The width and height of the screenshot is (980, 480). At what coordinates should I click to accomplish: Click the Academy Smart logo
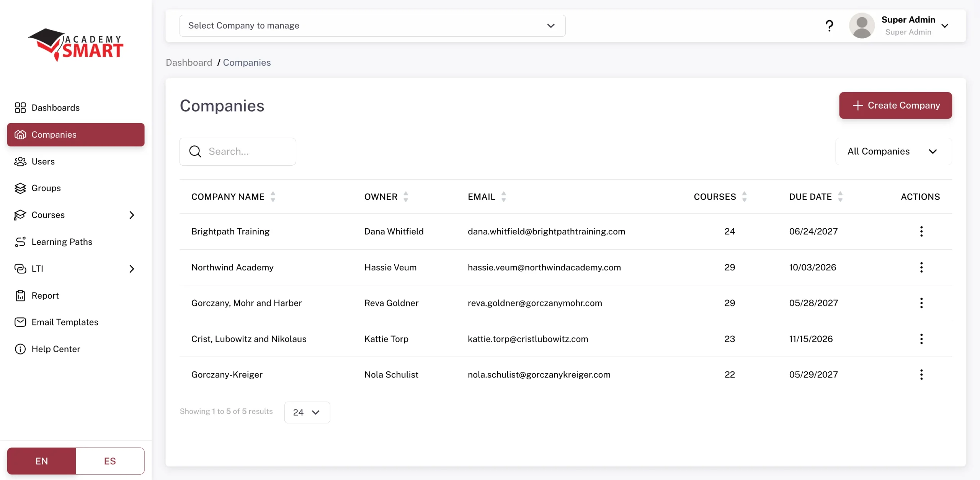tap(76, 45)
